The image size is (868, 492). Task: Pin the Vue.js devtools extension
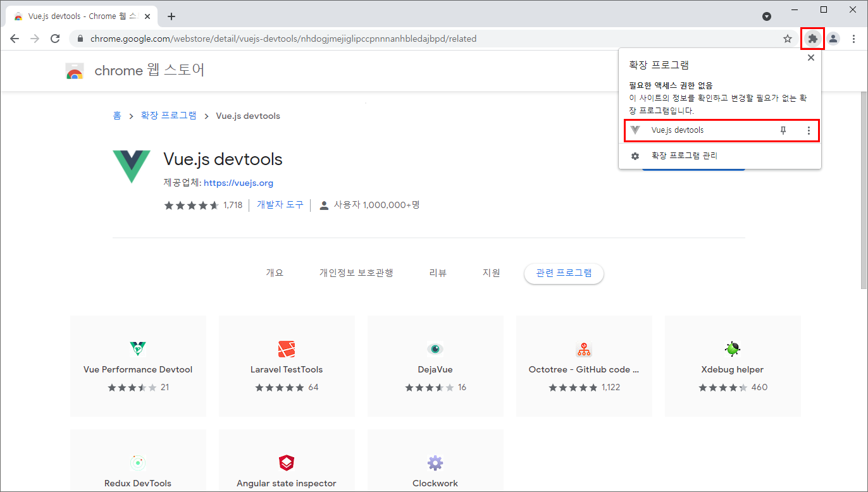783,130
